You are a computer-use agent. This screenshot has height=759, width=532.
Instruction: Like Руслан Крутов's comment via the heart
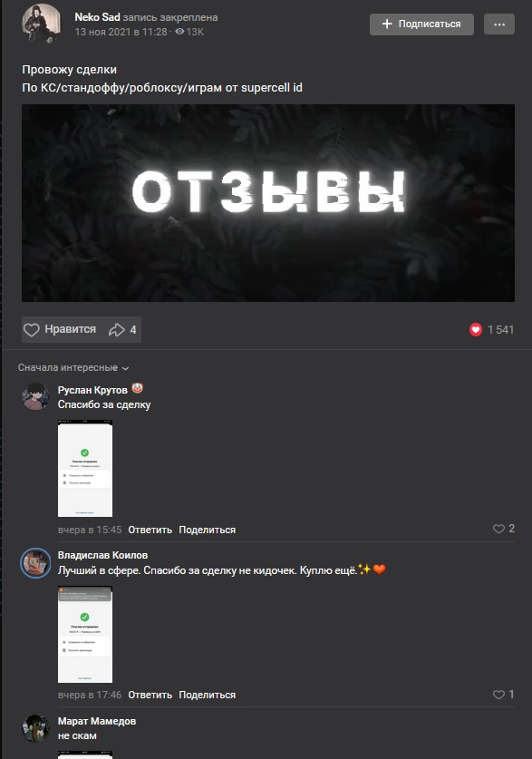pos(498,529)
